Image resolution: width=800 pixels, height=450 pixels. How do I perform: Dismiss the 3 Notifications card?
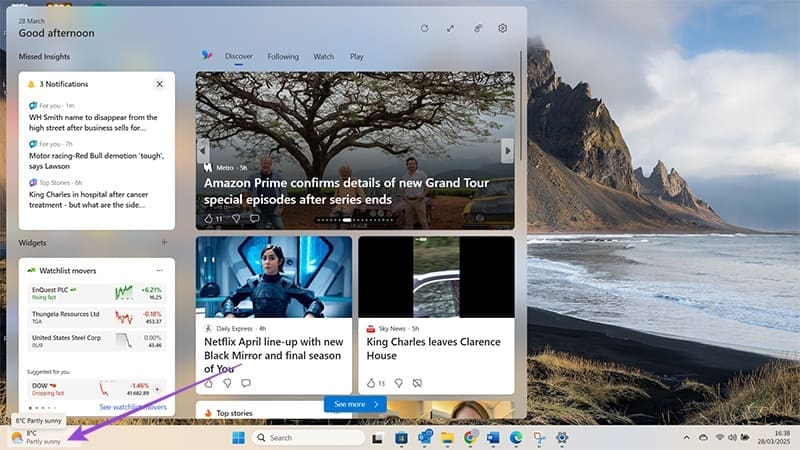[159, 84]
